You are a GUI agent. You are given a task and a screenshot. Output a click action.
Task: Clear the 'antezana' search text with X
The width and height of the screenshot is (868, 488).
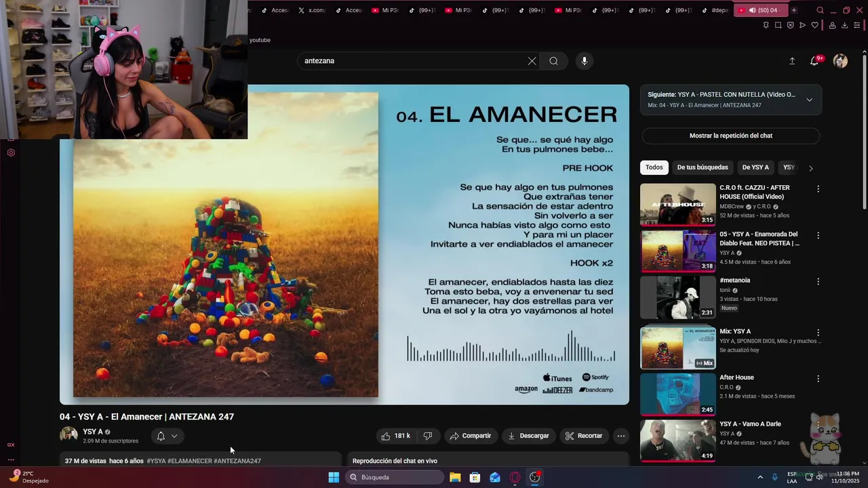click(x=532, y=61)
